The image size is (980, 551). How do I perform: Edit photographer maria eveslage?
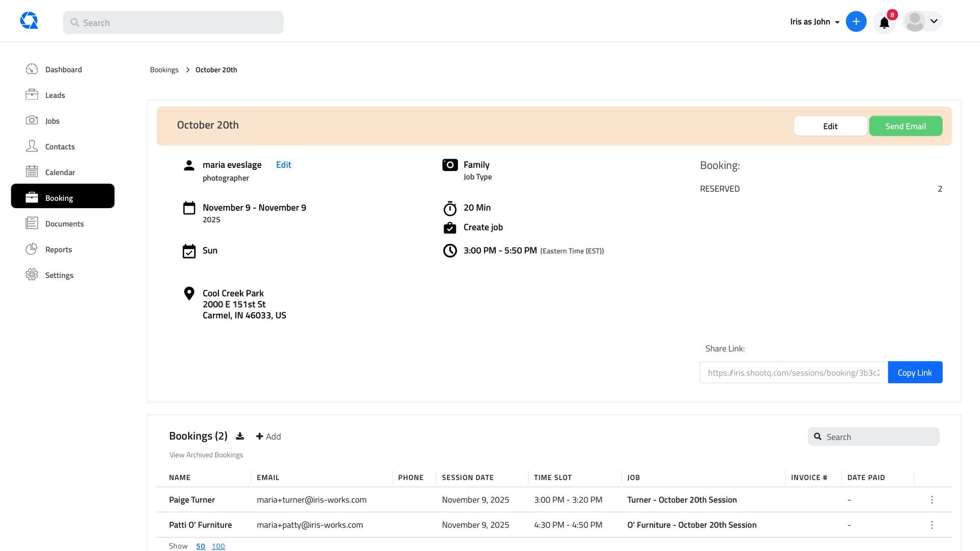coord(283,165)
